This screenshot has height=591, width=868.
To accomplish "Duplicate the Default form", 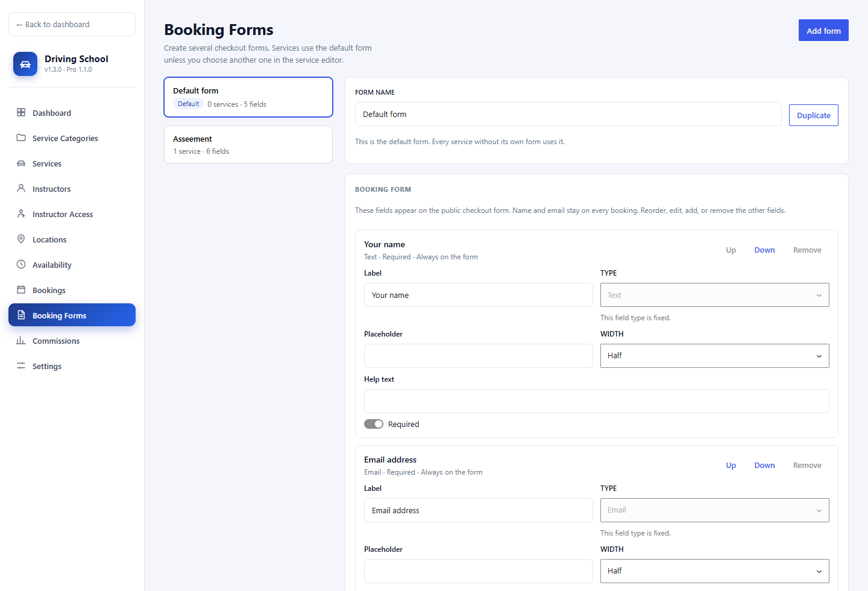I will (813, 115).
